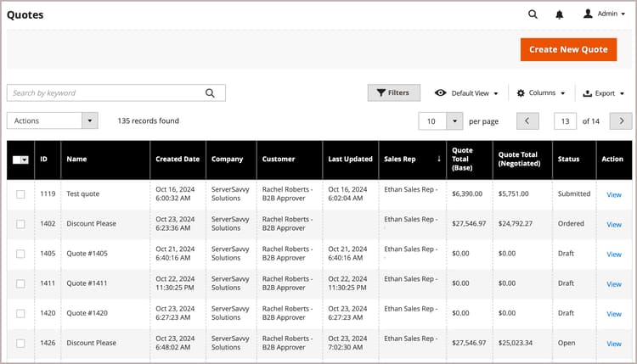
Task: View quote 1411 via View link
Action: [614, 284]
